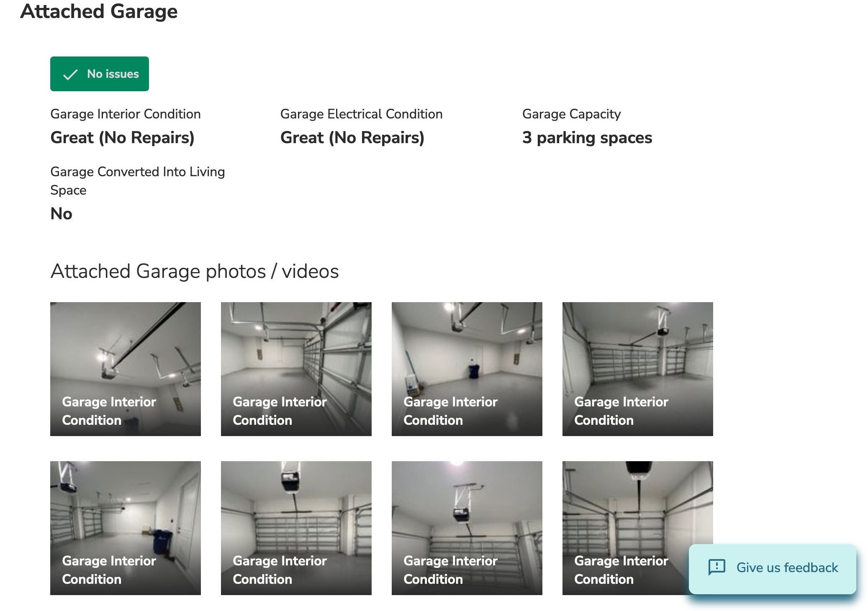Click the Attached Garage section heading
Image resolution: width=868 pixels, height=611 pixels.
click(99, 11)
